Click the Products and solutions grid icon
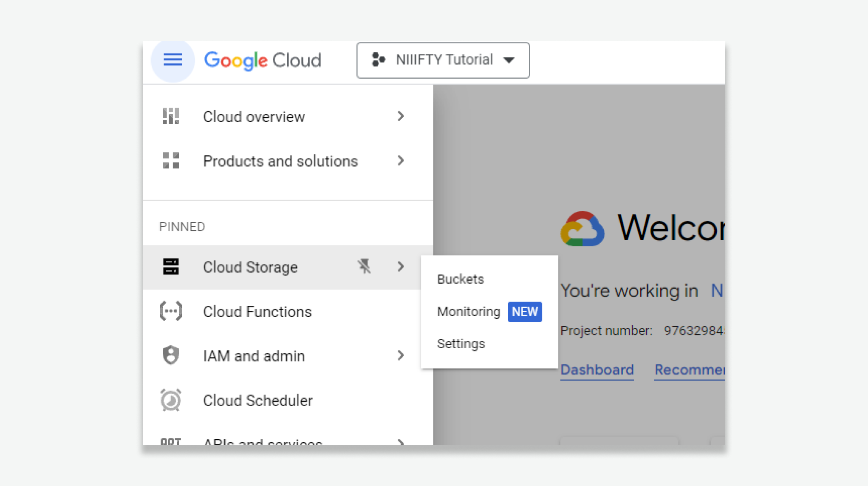868x486 pixels. click(171, 161)
